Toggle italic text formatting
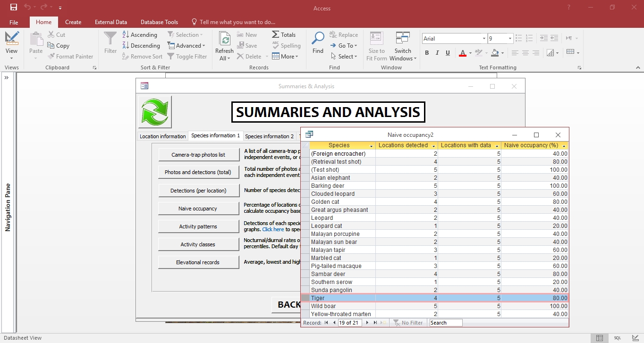This screenshot has height=343, width=644. [x=437, y=53]
